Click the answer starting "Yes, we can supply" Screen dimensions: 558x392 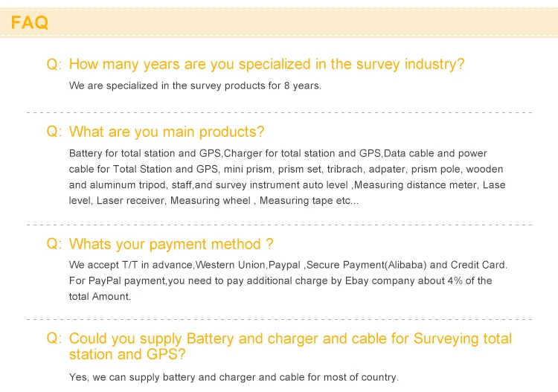[x=234, y=377]
